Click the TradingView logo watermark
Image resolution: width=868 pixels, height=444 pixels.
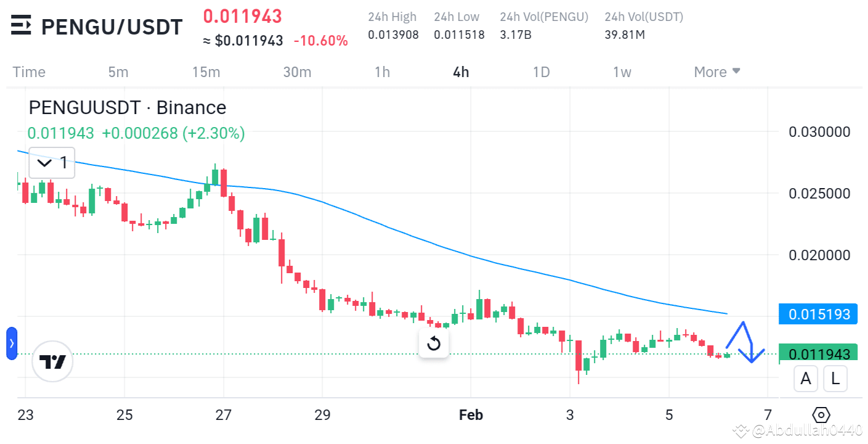click(52, 361)
